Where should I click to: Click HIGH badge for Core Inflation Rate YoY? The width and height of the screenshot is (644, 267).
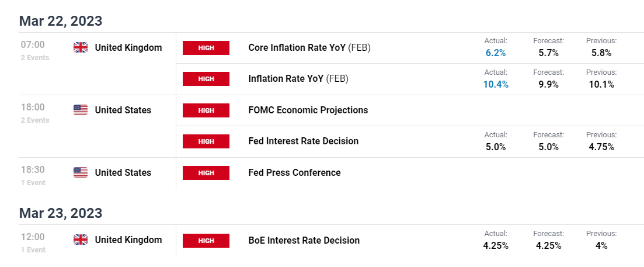(x=206, y=48)
